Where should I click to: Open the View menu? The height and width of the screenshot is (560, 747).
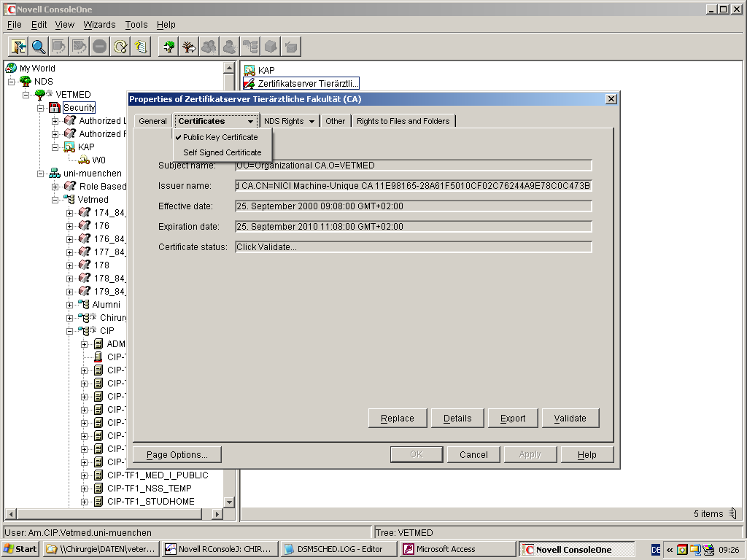[65, 24]
